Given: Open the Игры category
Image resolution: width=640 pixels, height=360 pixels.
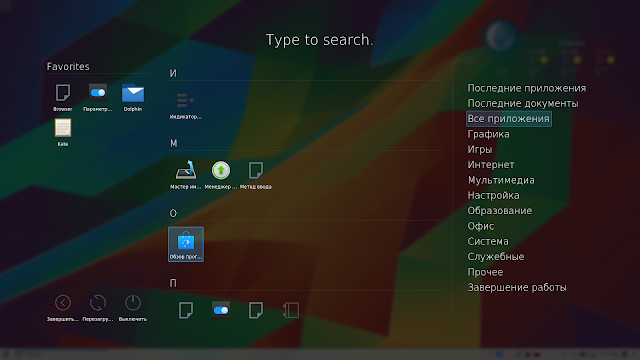Looking at the screenshot, I should [480, 149].
